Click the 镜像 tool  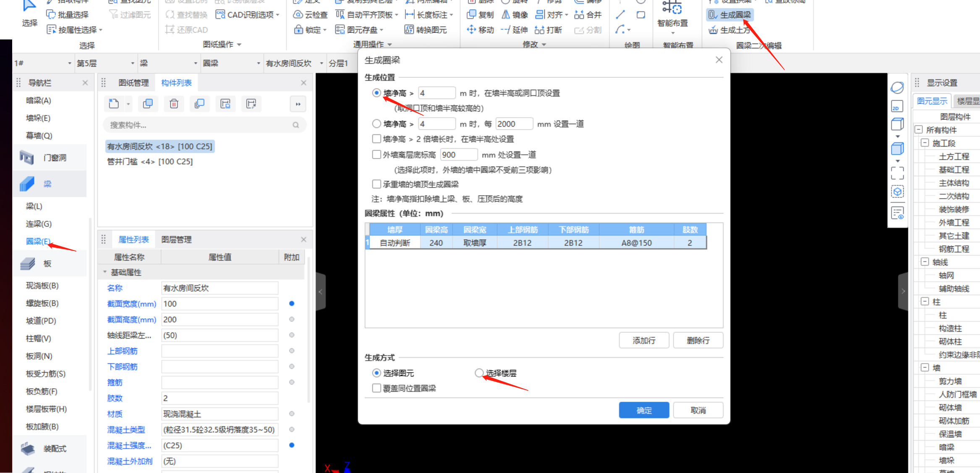point(515,15)
